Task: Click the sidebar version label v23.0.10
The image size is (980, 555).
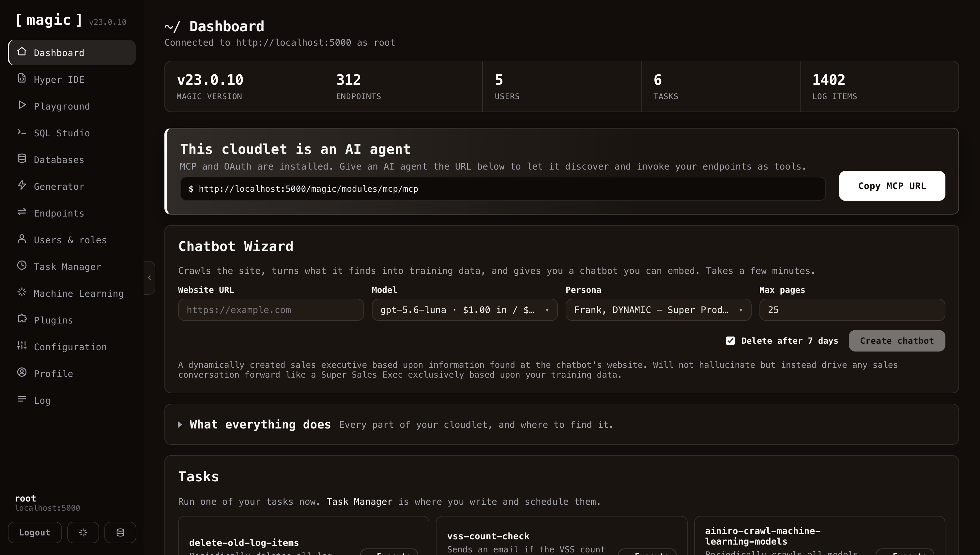Action: (108, 22)
